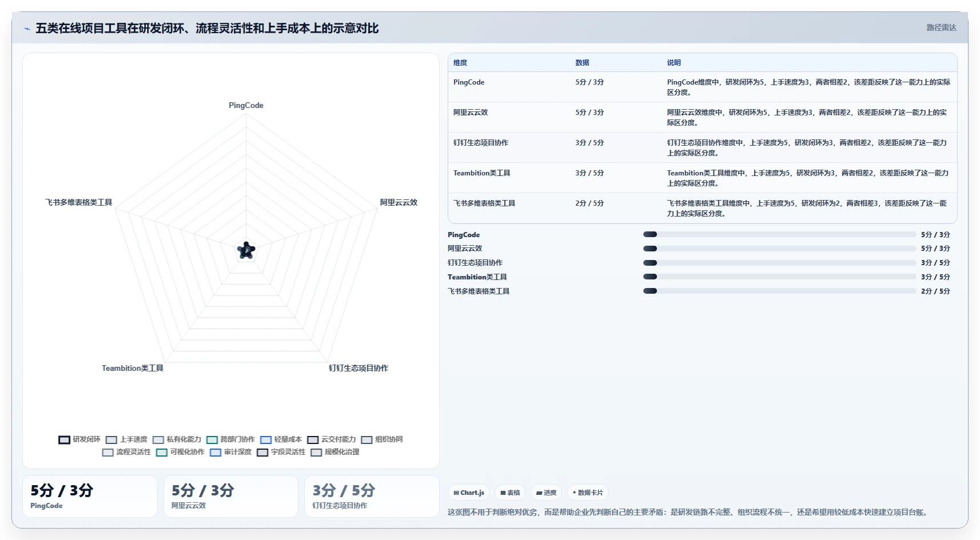The height and width of the screenshot is (540, 980).
Task: Click the 钉钉生态项目协作 progress bar
Action: click(779, 263)
